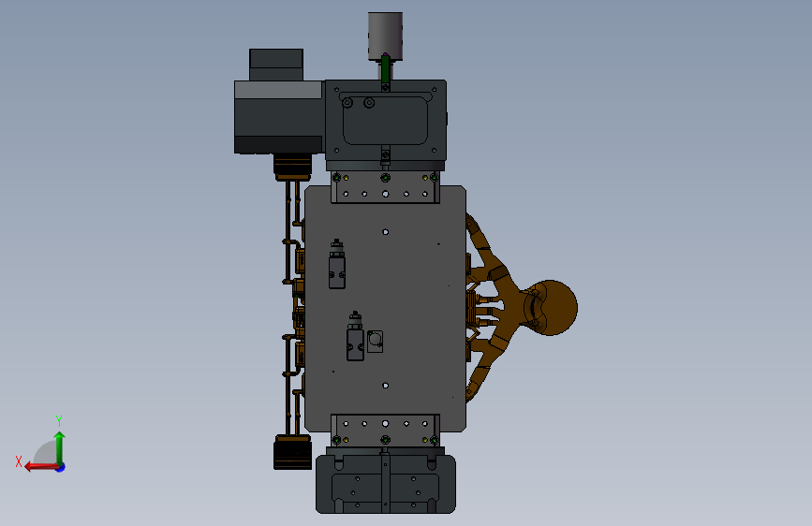This screenshot has height=526, width=812.
Task: Select the green rod under the top cylinder
Action: (386, 69)
